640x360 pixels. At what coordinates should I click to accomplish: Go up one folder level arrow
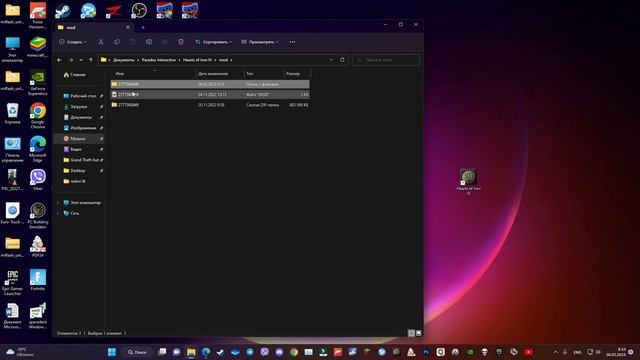click(91, 60)
